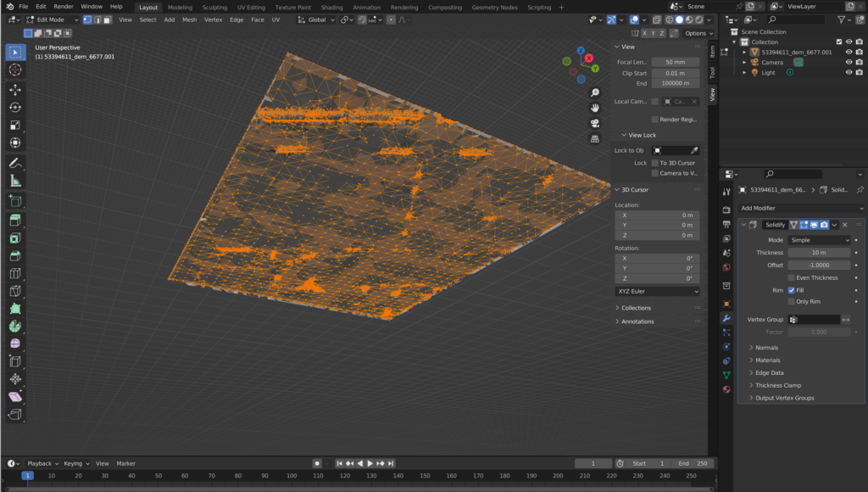Image resolution: width=868 pixels, height=492 pixels.
Task: Click the zoom magnifier icon in viewport
Action: [x=595, y=92]
